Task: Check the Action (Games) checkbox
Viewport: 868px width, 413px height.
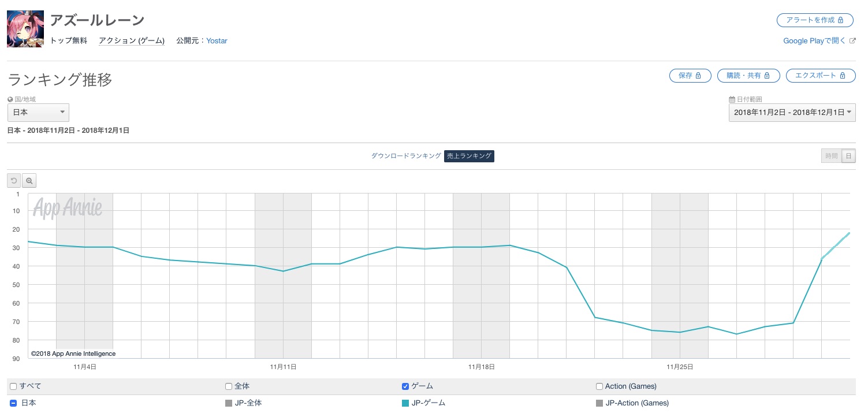Action: [x=599, y=386]
